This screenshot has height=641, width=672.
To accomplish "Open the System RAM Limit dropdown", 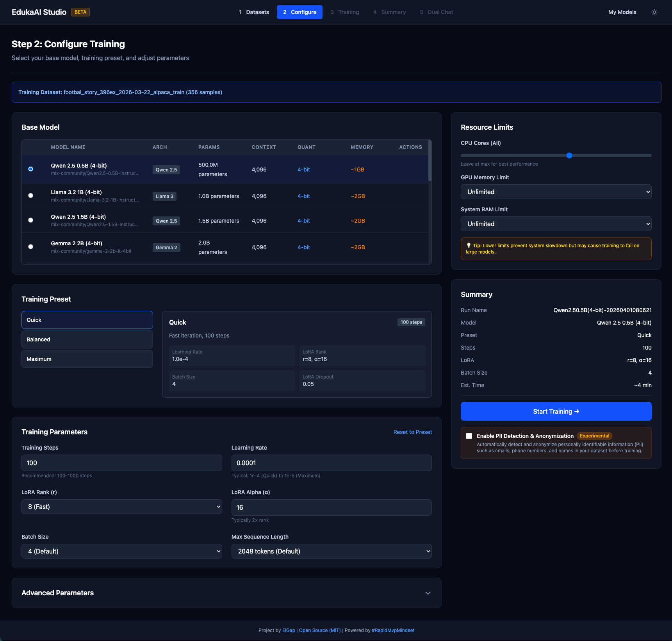I will coord(556,224).
